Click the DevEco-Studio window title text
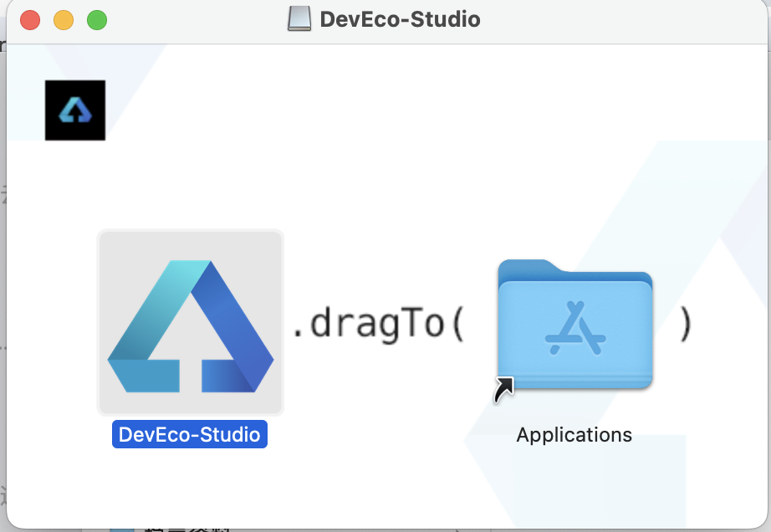 pos(400,19)
